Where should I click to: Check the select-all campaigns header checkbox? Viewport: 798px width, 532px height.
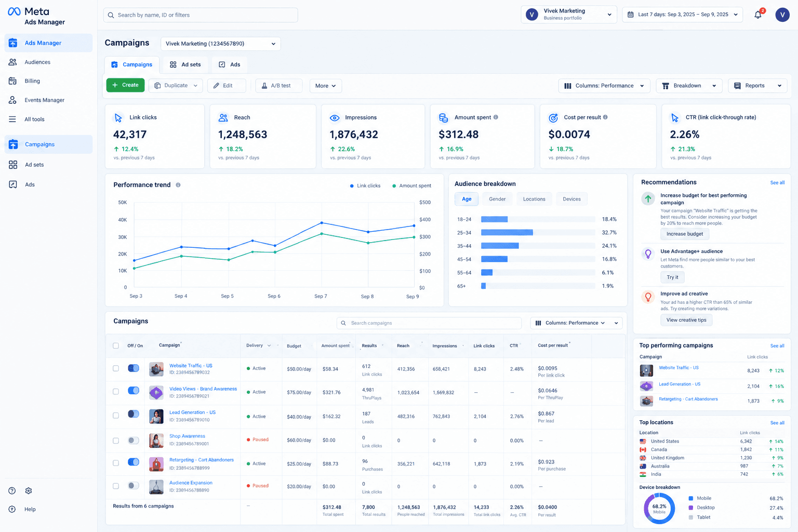[116, 345]
